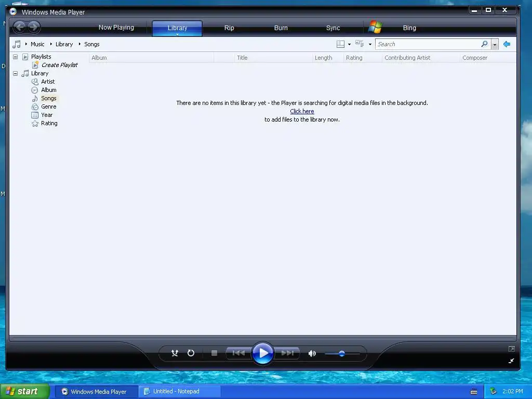Viewport: 532px width, 399px height.
Task: Click the magnifying glass search icon
Action: (x=485, y=44)
